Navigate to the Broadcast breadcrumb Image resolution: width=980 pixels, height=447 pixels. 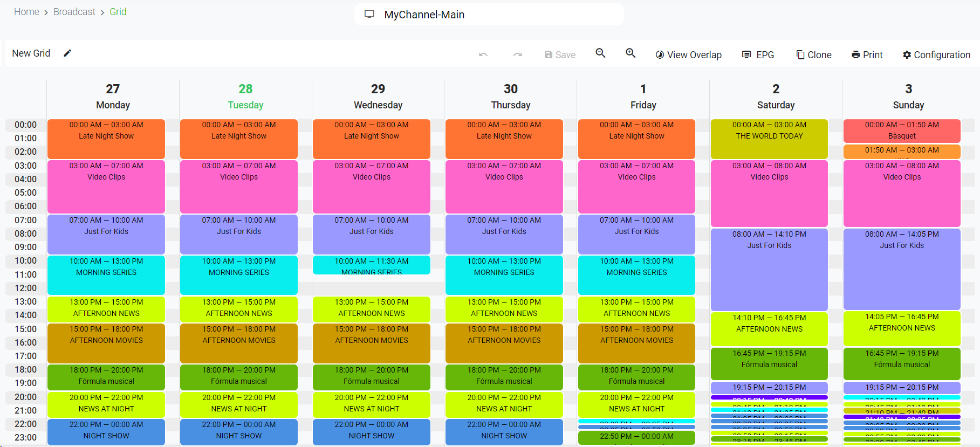click(74, 12)
